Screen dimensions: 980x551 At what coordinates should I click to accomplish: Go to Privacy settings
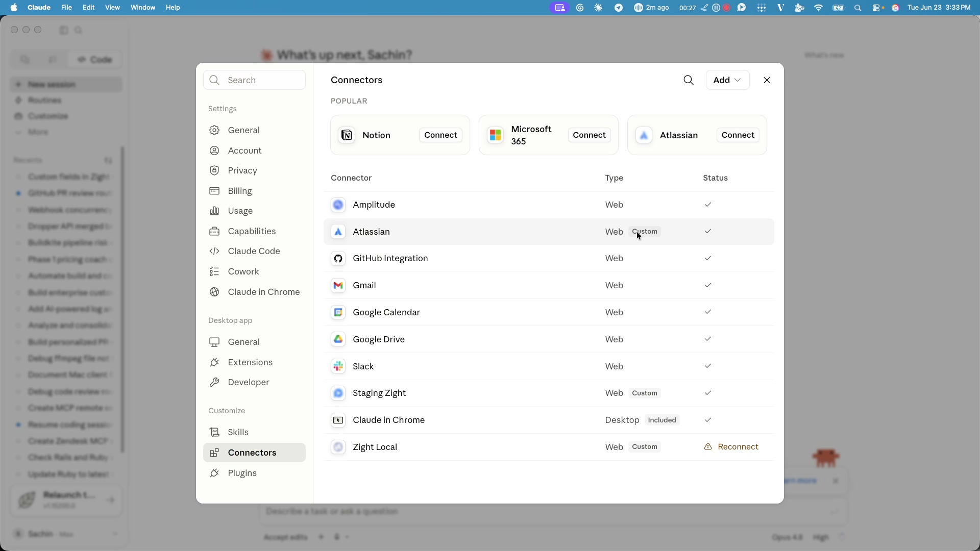click(254, 170)
